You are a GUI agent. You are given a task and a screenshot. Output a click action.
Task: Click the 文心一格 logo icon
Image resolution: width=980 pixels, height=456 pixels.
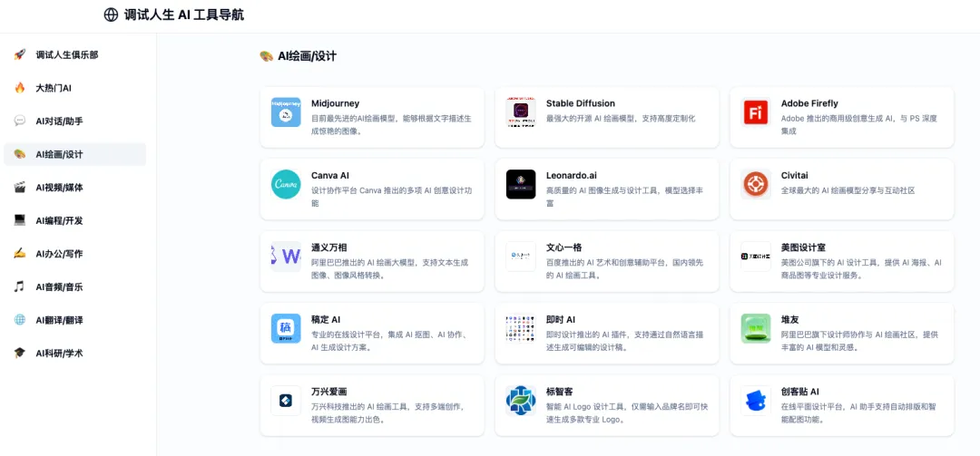521,257
